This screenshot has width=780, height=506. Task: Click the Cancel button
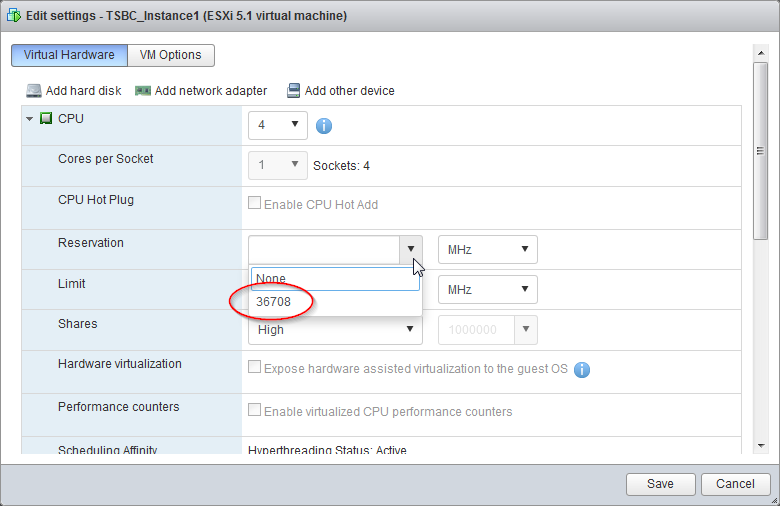pyautogui.click(x=736, y=484)
